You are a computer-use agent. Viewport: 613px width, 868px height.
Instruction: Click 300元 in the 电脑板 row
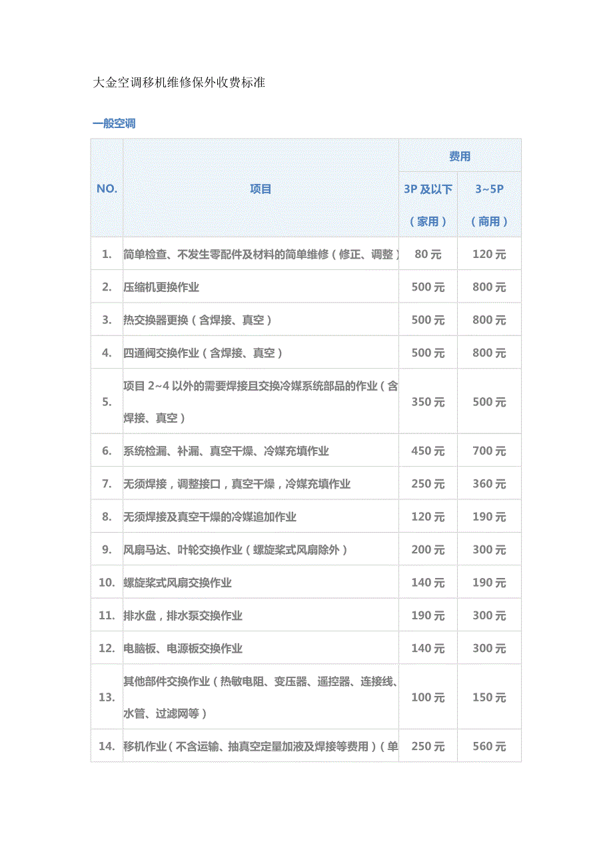click(489, 648)
